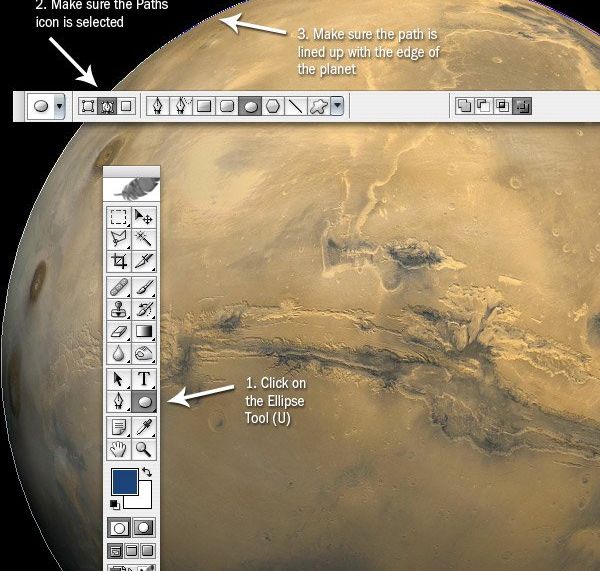Pick the Freeform Pen tool in options bar
The height and width of the screenshot is (571, 600).
[x=181, y=106]
